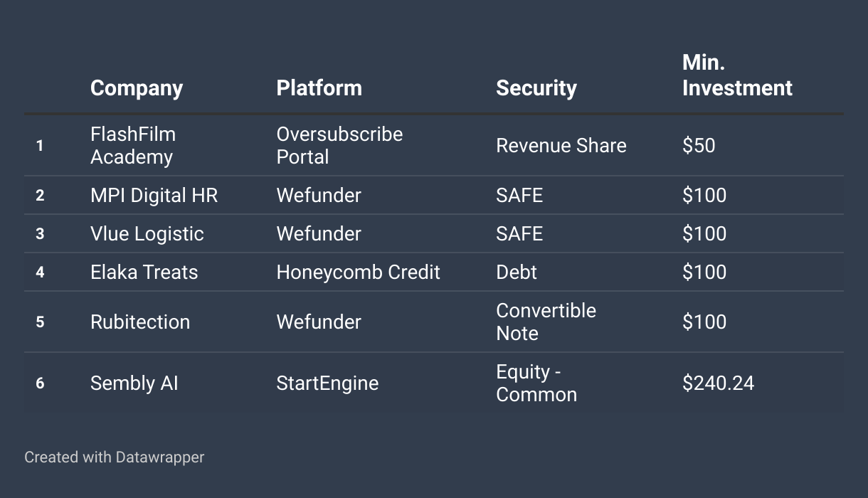Select the Elaka Treats company cell

(x=144, y=272)
